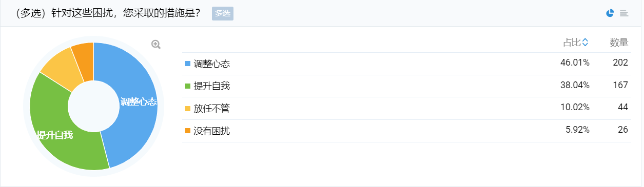Click the yellow swatch beside 放任不管
The image size is (644, 187).
pos(188,108)
